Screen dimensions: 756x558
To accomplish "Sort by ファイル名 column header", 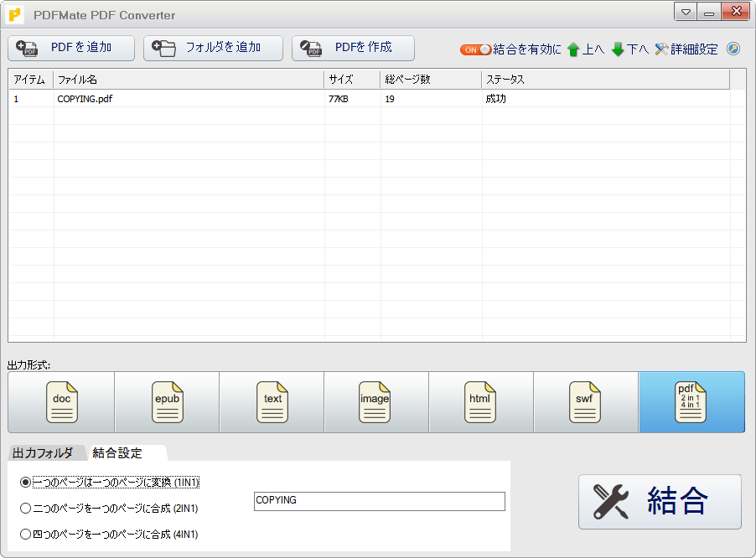I will pyautogui.click(x=189, y=80).
